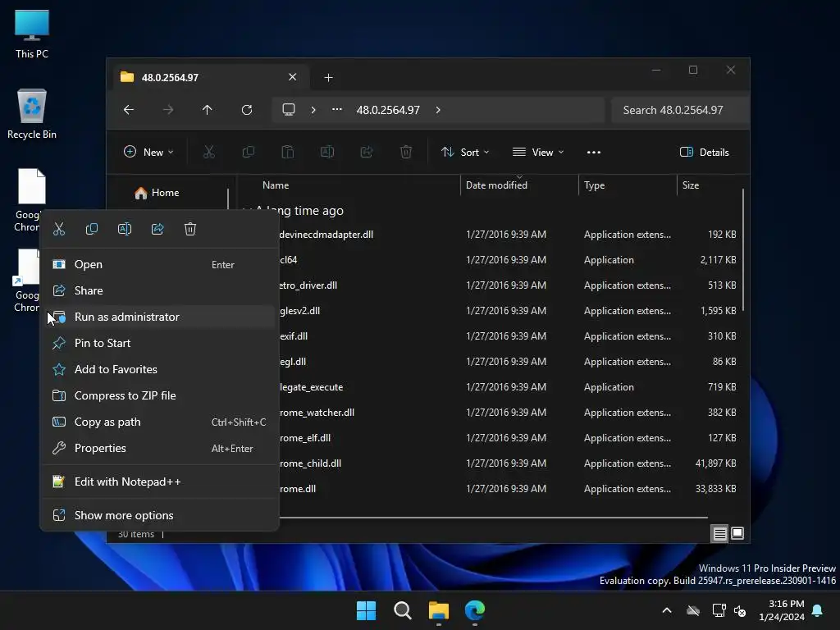This screenshot has width=840, height=630.
Task: Select legate_execute application row
Action: click(509, 387)
